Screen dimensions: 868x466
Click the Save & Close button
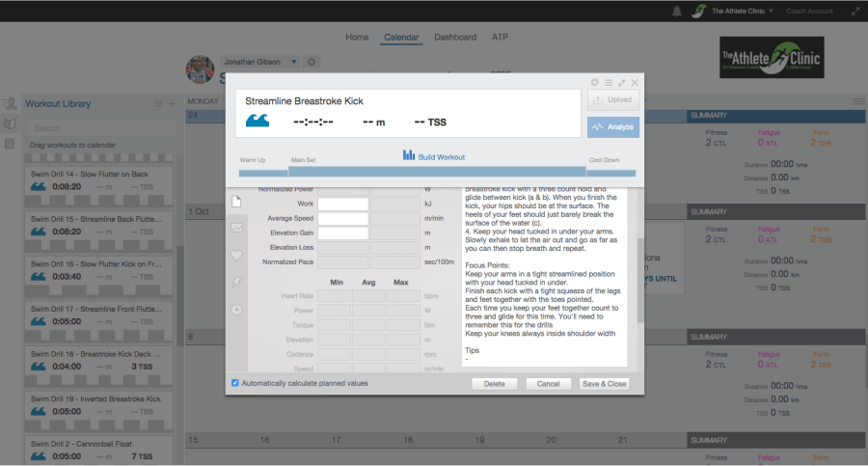tap(604, 383)
